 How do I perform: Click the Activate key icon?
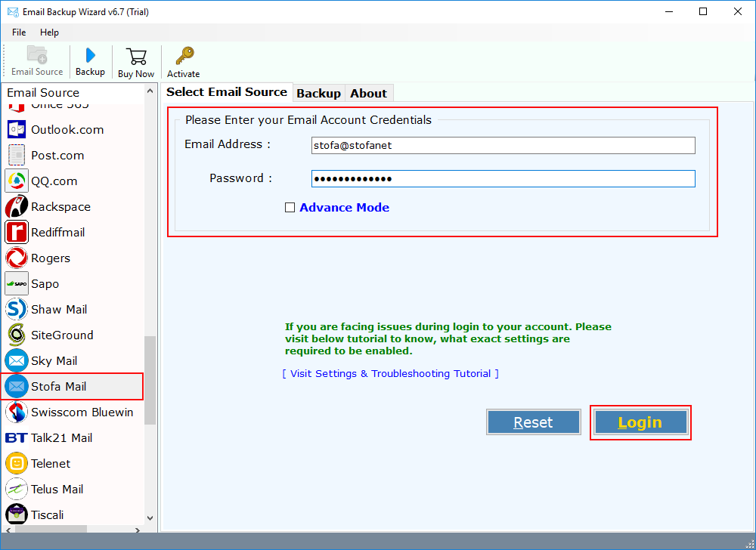[x=184, y=56]
